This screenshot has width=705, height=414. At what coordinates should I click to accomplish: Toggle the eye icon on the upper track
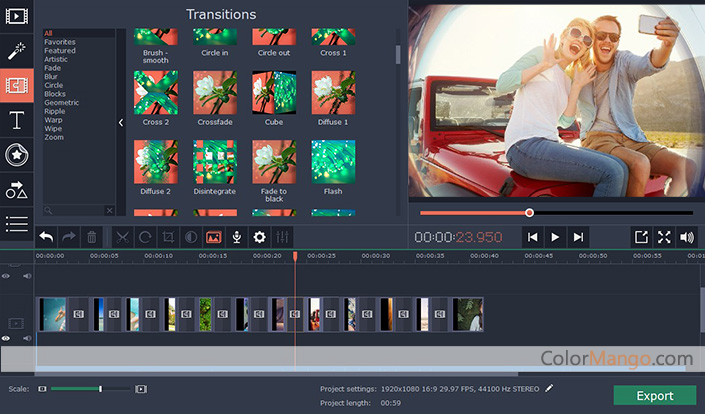(6, 276)
